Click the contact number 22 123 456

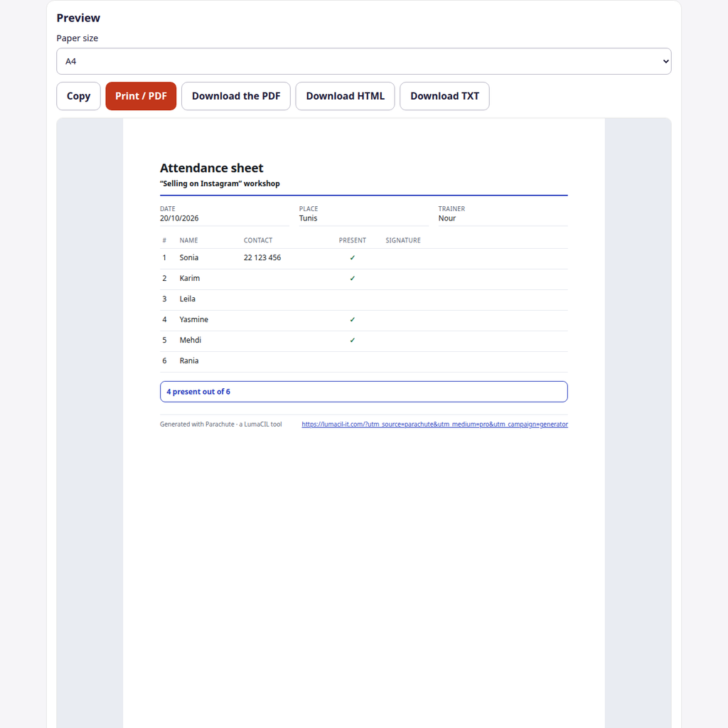tap(262, 257)
